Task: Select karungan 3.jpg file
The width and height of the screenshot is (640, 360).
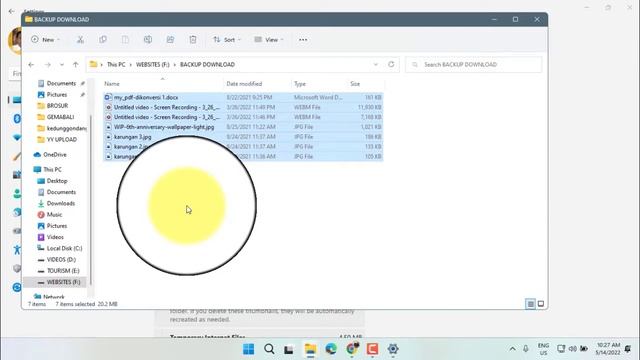Action: click(243, 137)
